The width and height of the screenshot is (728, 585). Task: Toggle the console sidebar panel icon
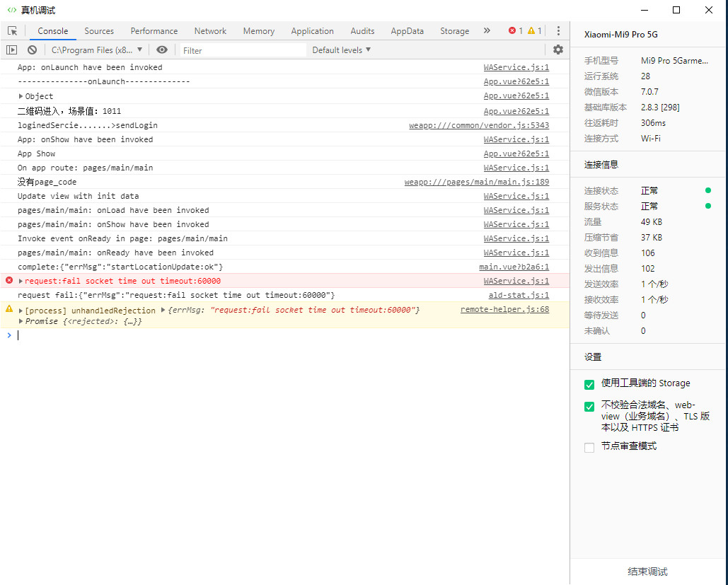coord(11,50)
